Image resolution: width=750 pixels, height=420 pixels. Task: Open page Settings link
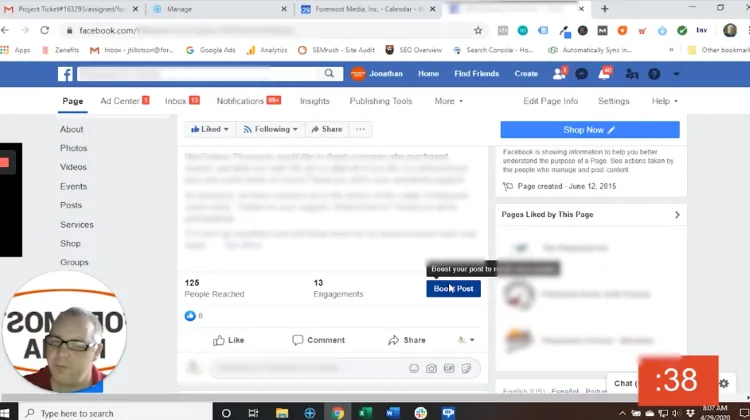point(614,101)
